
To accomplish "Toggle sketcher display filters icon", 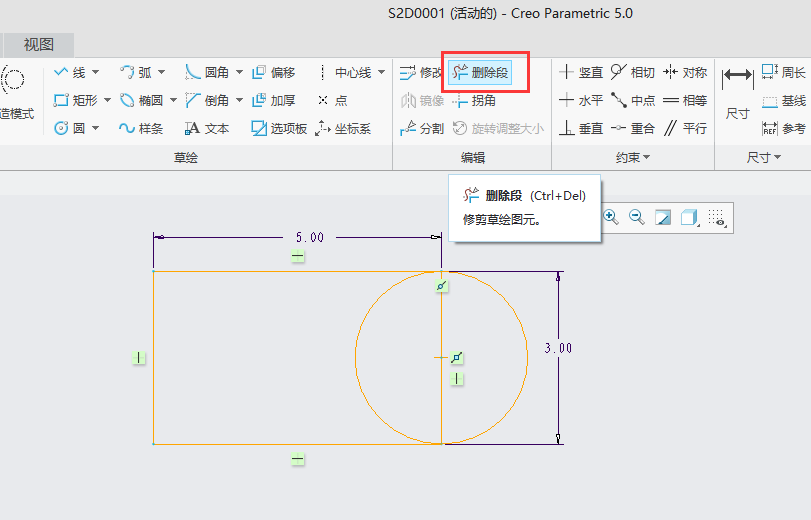I will 717,217.
